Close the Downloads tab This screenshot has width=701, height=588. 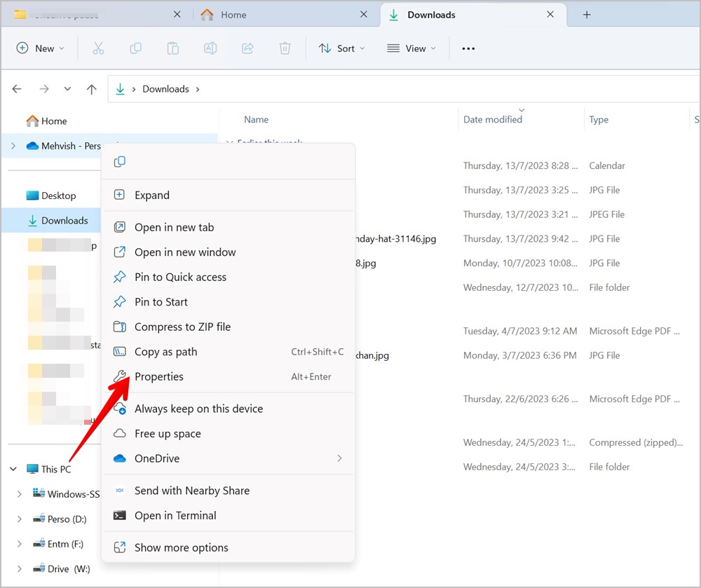[x=550, y=14]
